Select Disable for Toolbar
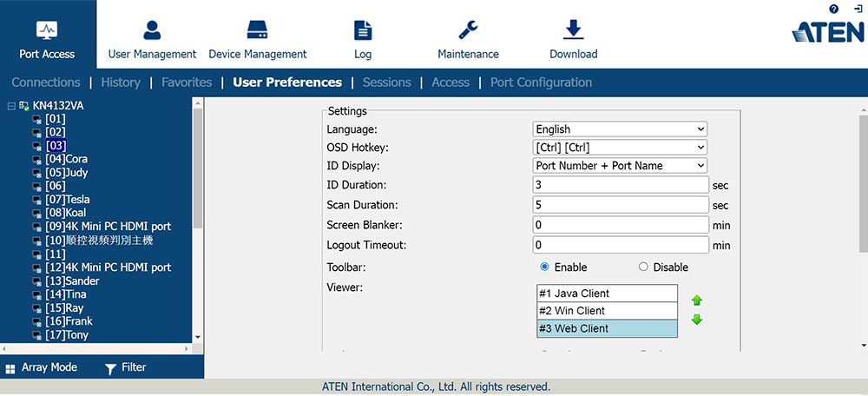868x396 pixels. pyautogui.click(x=643, y=267)
